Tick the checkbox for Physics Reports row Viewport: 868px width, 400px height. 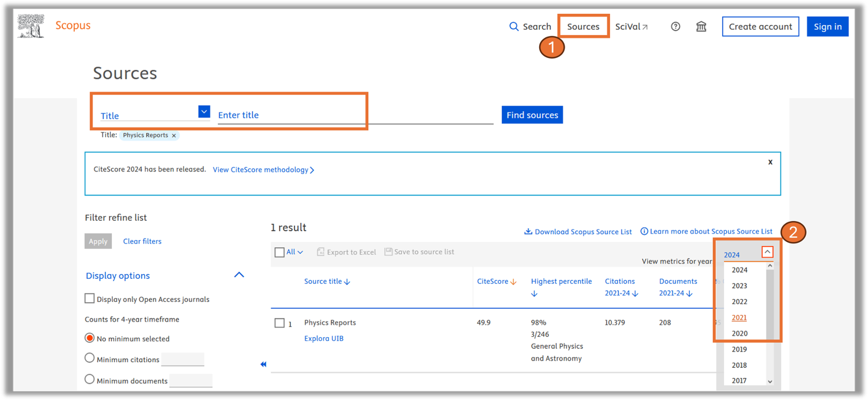[279, 323]
